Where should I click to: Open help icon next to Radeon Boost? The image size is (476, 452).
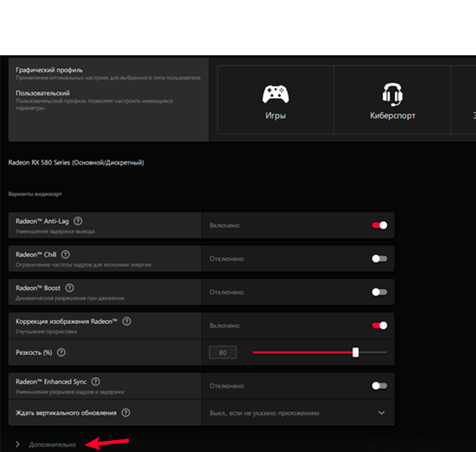69,288
